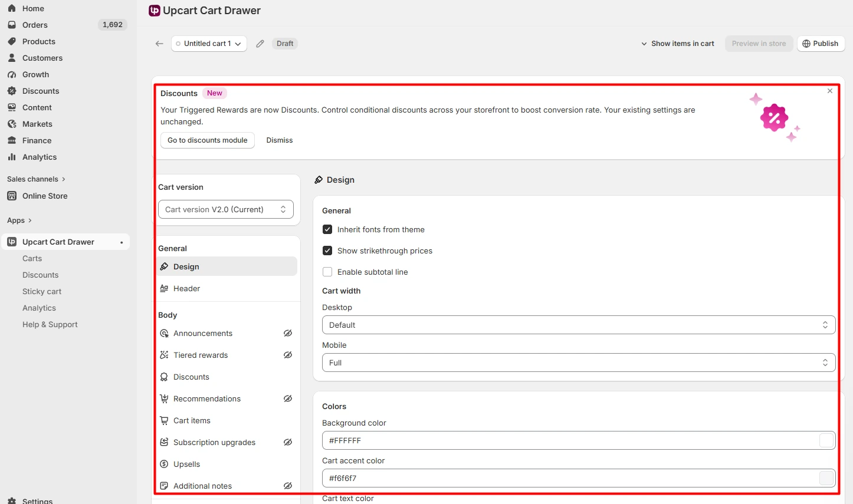
Task: Open Carts submenu item
Action: click(x=32, y=258)
